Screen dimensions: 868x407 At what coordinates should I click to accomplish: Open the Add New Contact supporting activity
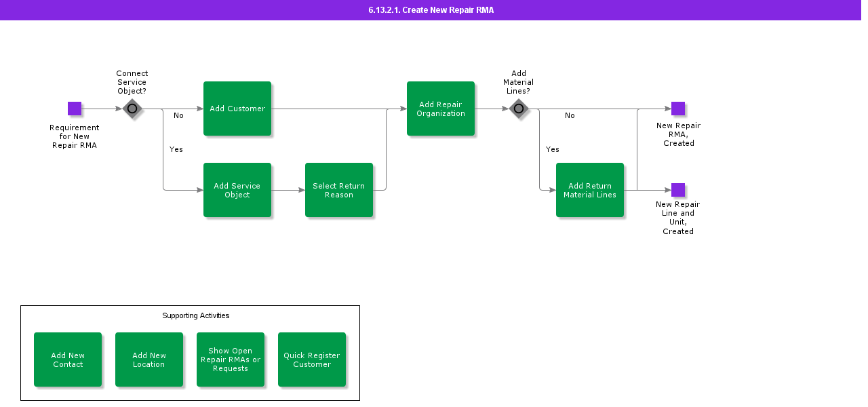68,360
